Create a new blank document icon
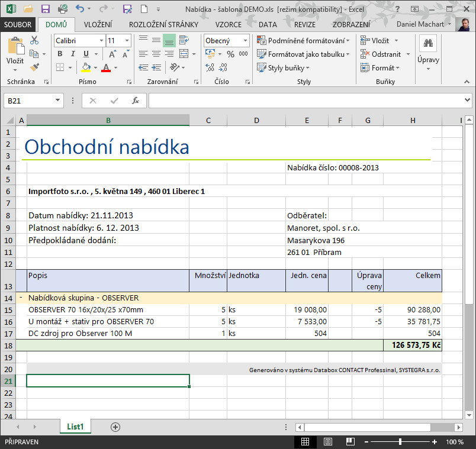The image size is (476, 449). point(144,9)
